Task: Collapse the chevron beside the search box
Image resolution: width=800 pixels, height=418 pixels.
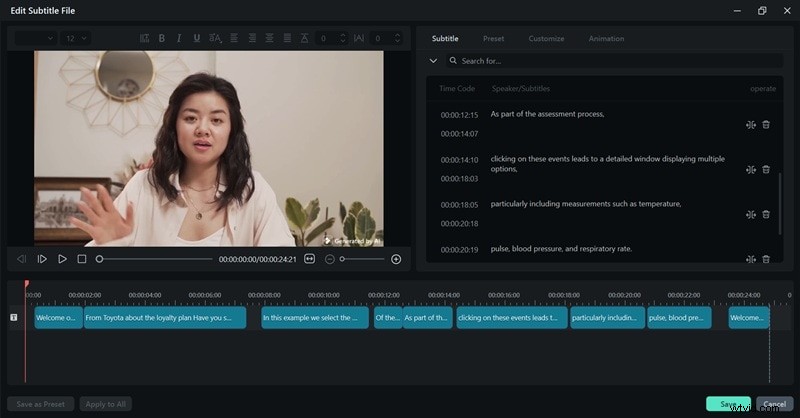Action: point(433,61)
